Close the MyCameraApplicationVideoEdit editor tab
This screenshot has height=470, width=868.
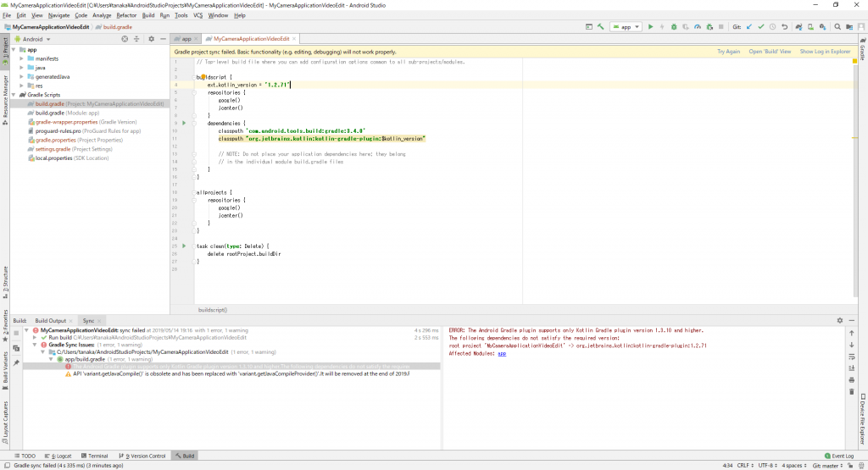[294, 39]
